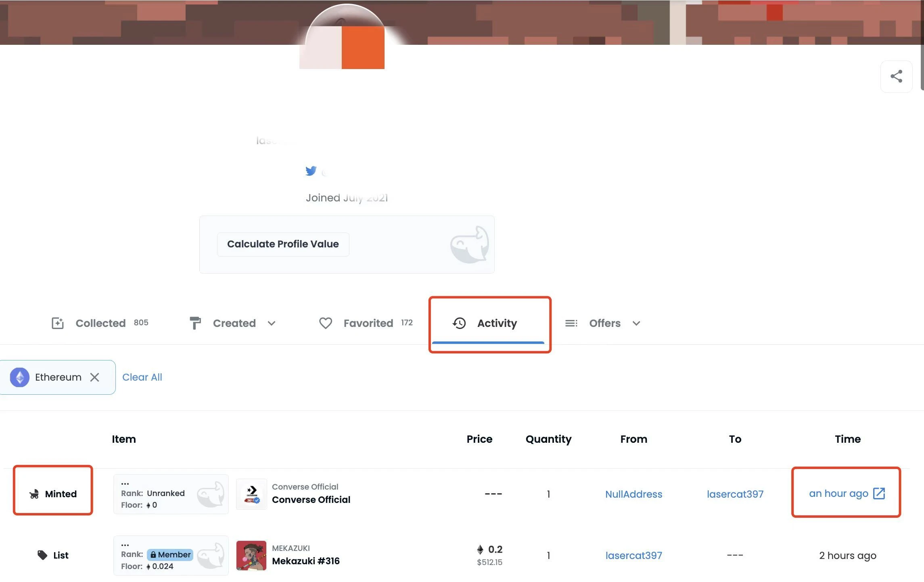Click the Created tab icon

pos(194,322)
